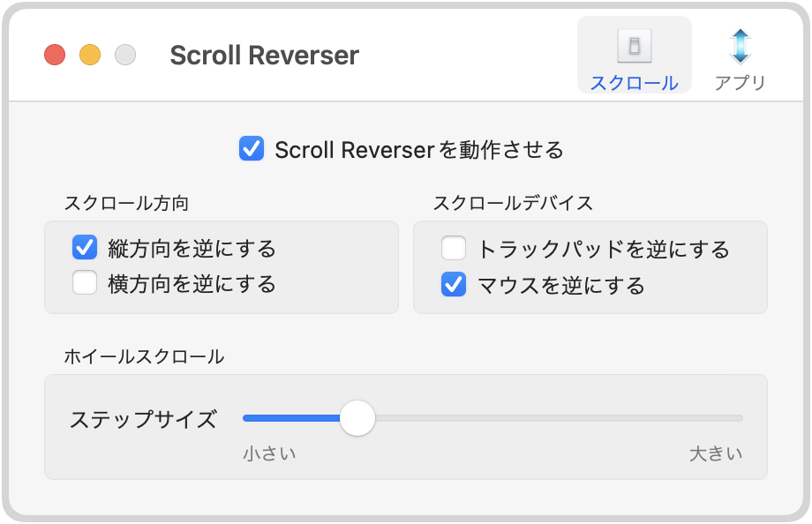Enable the 横方向を逆にする checkbox
This screenshot has width=812, height=524.
[x=85, y=282]
